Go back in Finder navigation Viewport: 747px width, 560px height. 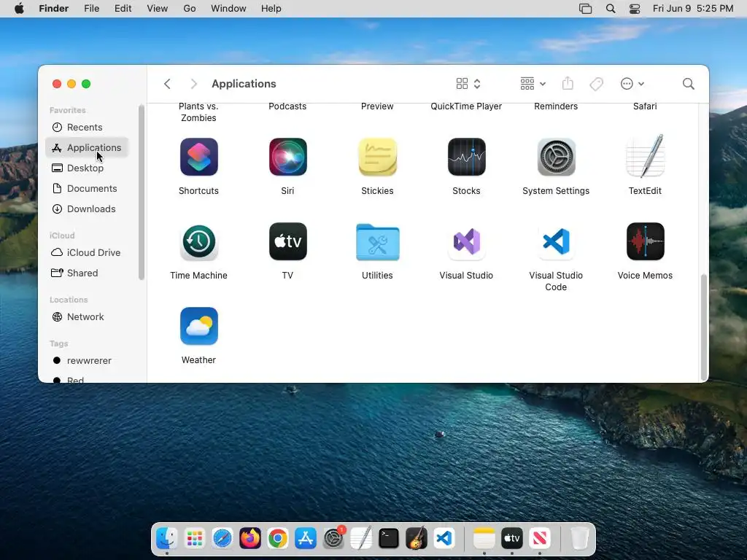point(167,84)
